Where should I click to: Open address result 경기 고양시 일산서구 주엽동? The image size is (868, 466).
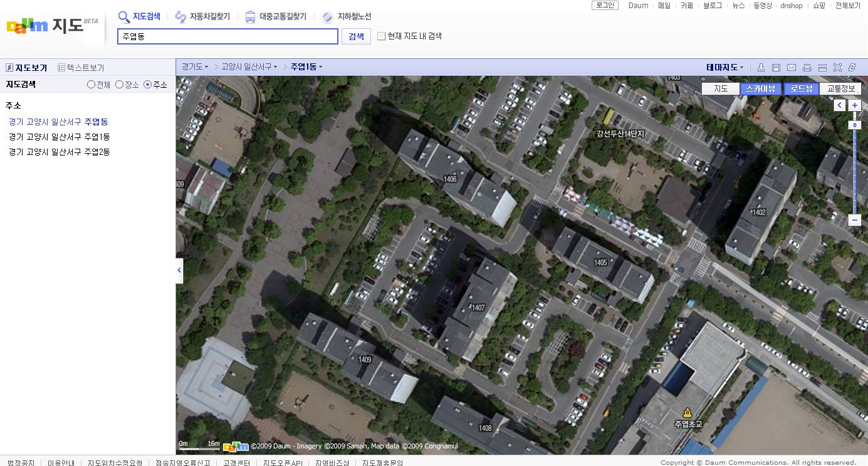[58, 122]
